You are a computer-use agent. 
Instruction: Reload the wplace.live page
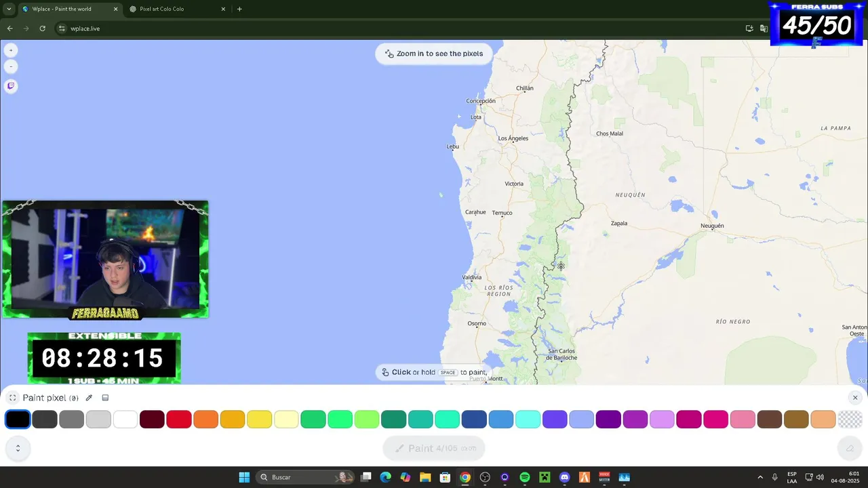pyautogui.click(x=42, y=28)
